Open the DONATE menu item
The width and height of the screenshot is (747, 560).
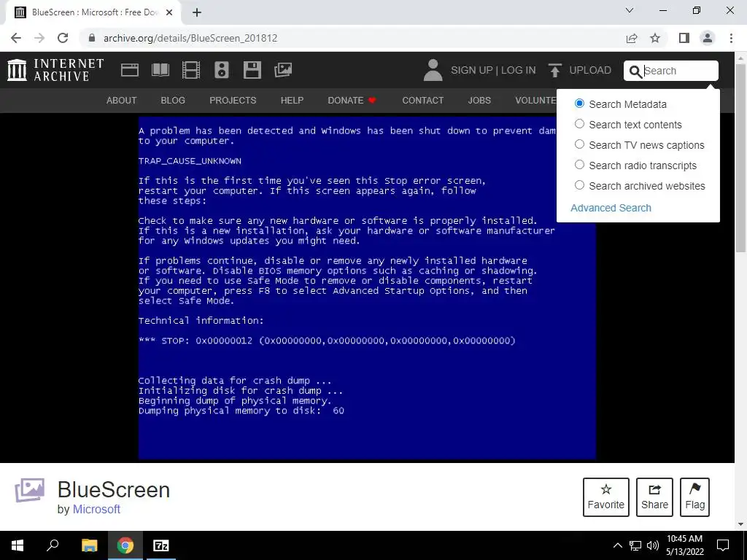[x=352, y=101]
